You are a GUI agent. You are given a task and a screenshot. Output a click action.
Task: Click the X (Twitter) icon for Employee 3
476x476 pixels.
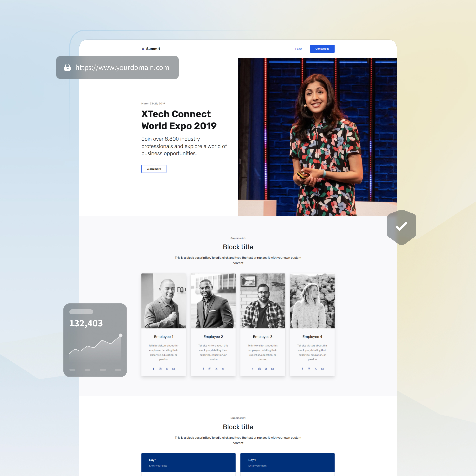pos(266,369)
